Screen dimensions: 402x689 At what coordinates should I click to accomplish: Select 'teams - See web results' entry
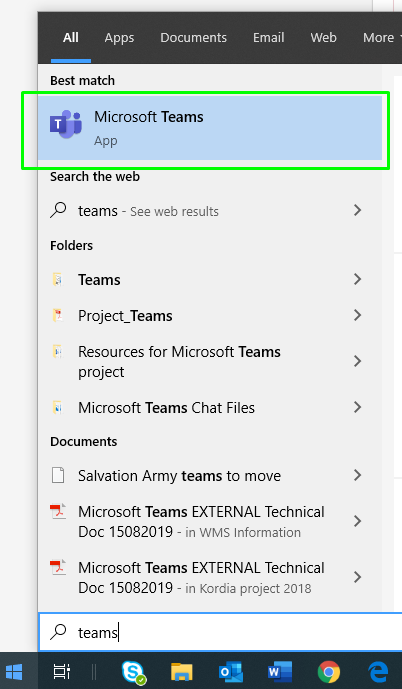tap(210, 210)
